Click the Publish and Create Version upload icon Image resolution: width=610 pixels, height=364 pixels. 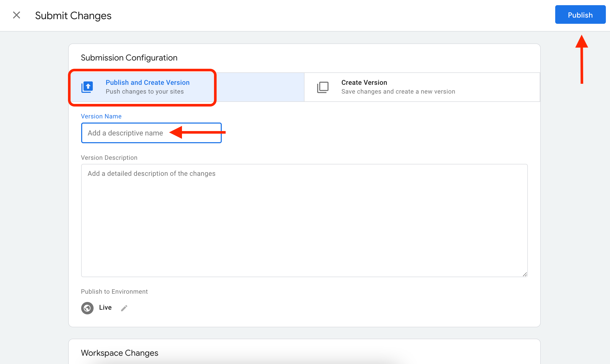[87, 87]
